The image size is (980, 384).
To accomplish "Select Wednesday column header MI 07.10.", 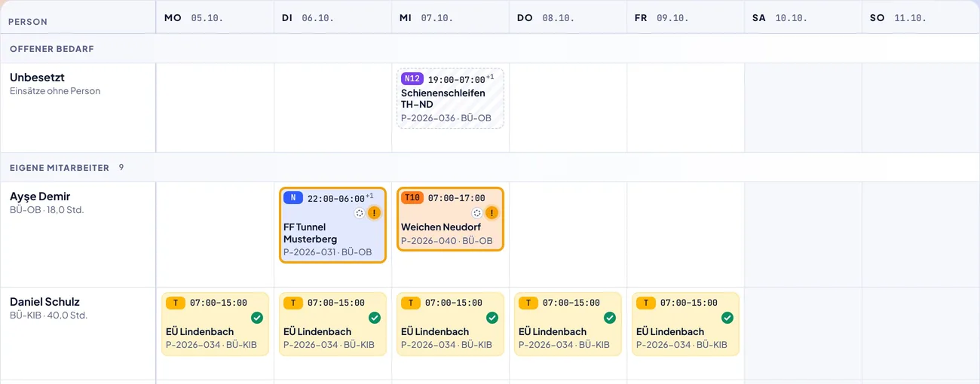I will tap(450, 17).
